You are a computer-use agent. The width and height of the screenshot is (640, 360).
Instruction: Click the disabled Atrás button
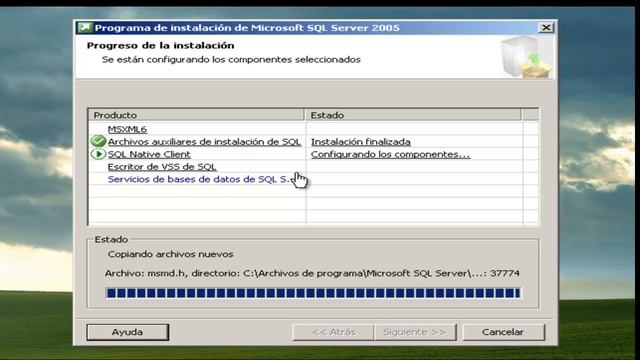(x=333, y=332)
